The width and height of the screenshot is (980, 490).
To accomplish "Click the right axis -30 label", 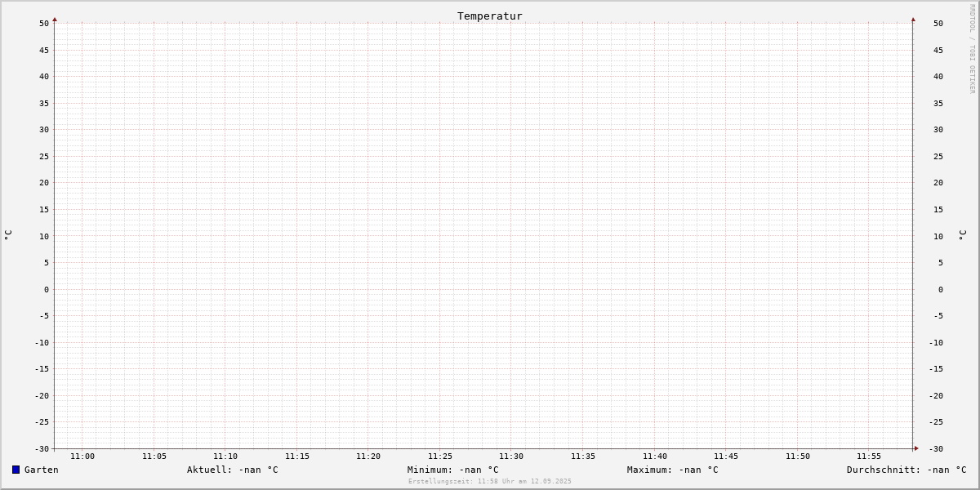I will point(938,449).
